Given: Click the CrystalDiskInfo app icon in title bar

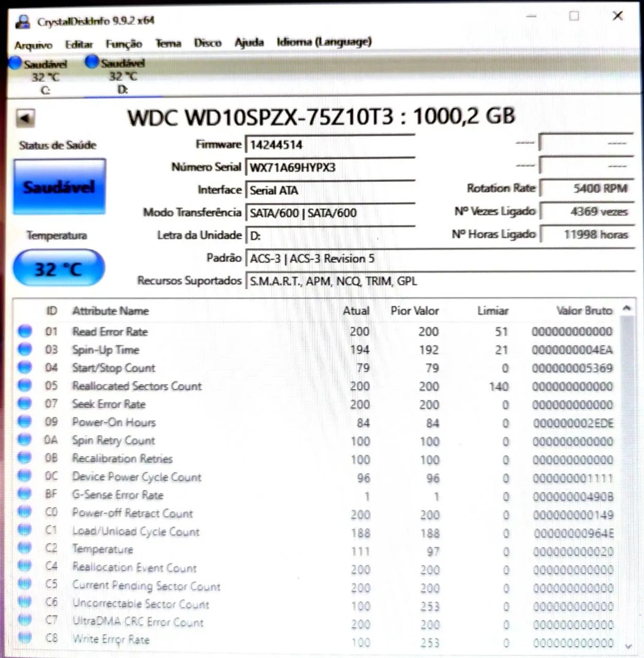Looking at the screenshot, I should pyautogui.click(x=23, y=22).
